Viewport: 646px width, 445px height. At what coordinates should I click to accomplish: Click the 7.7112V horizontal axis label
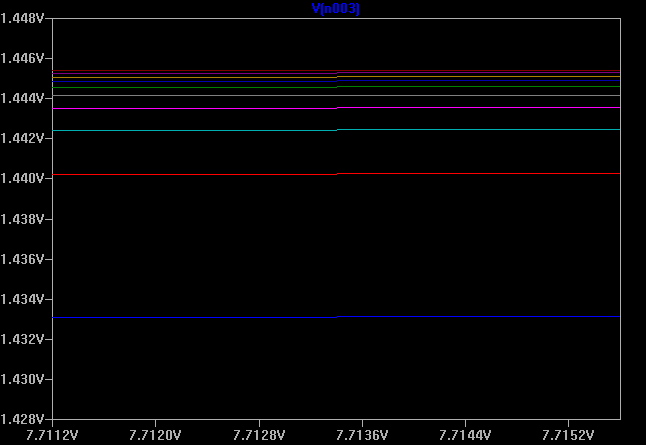click(x=52, y=435)
